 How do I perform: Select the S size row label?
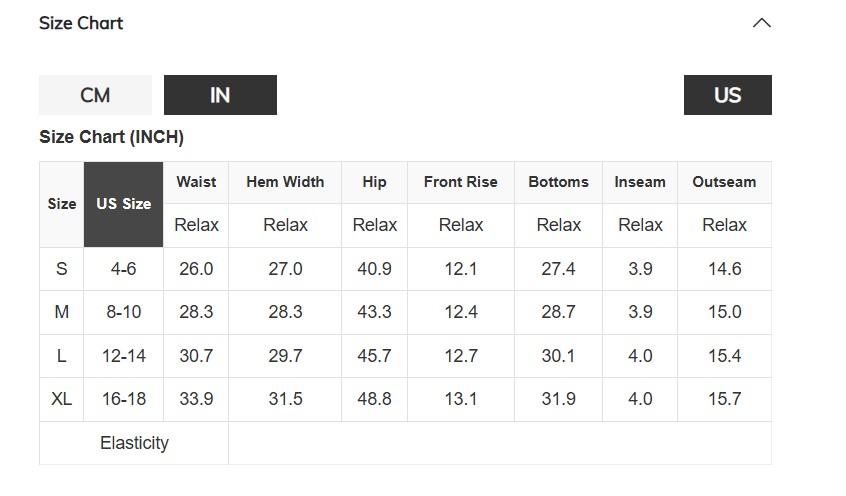point(62,269)
